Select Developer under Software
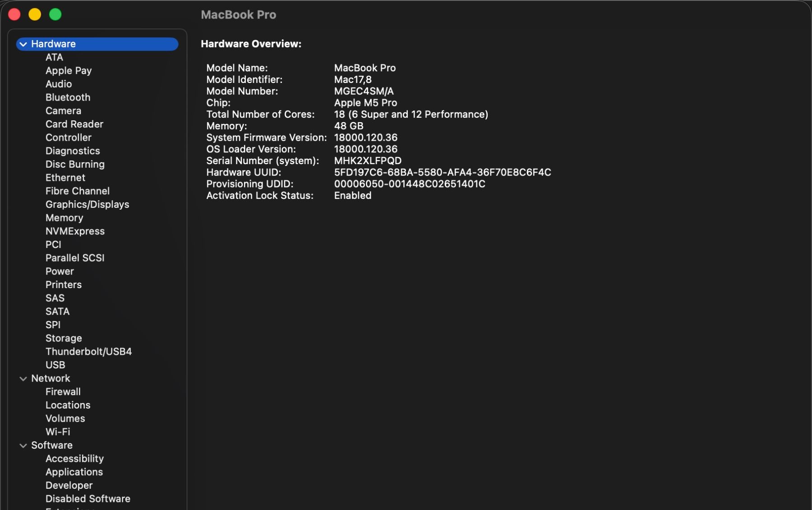Image resolution: width=812 pixels, height=510 pixels. click(69, 486)
